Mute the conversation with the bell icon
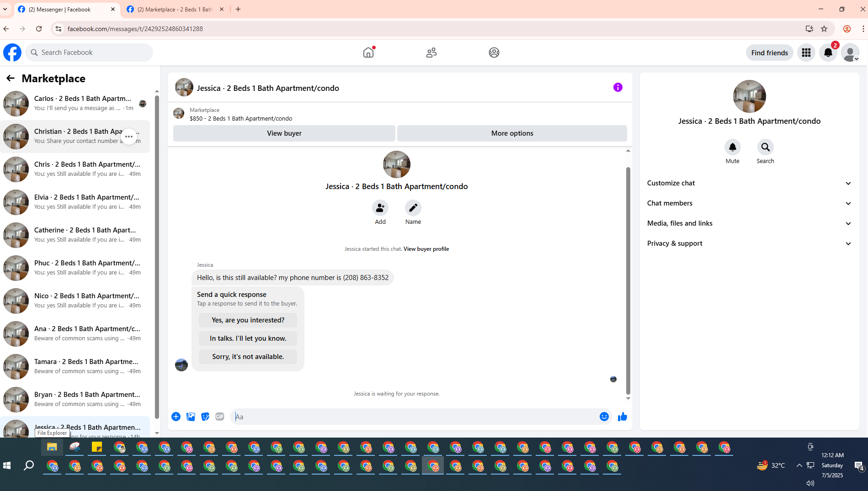The width and height of the screenshot is (868, 491). tap(733, 147)
